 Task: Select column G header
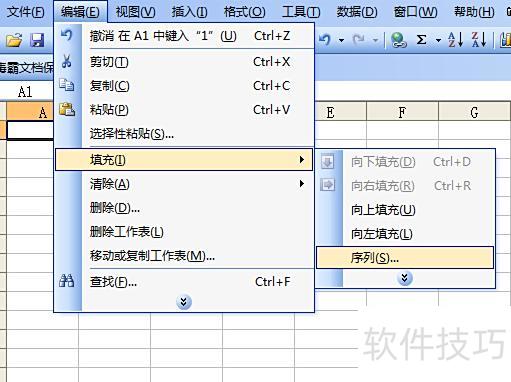474,112
